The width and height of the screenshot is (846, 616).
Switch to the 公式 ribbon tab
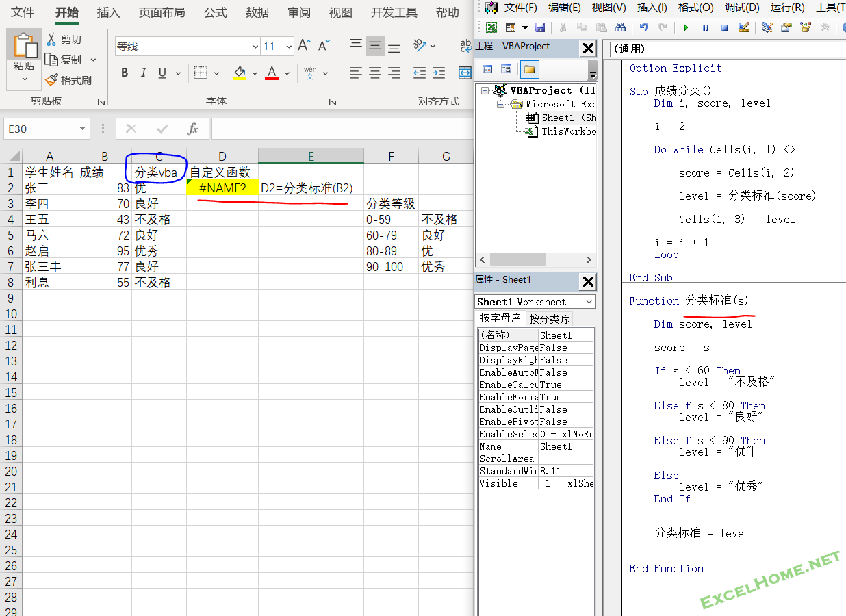tap(216, 12)
